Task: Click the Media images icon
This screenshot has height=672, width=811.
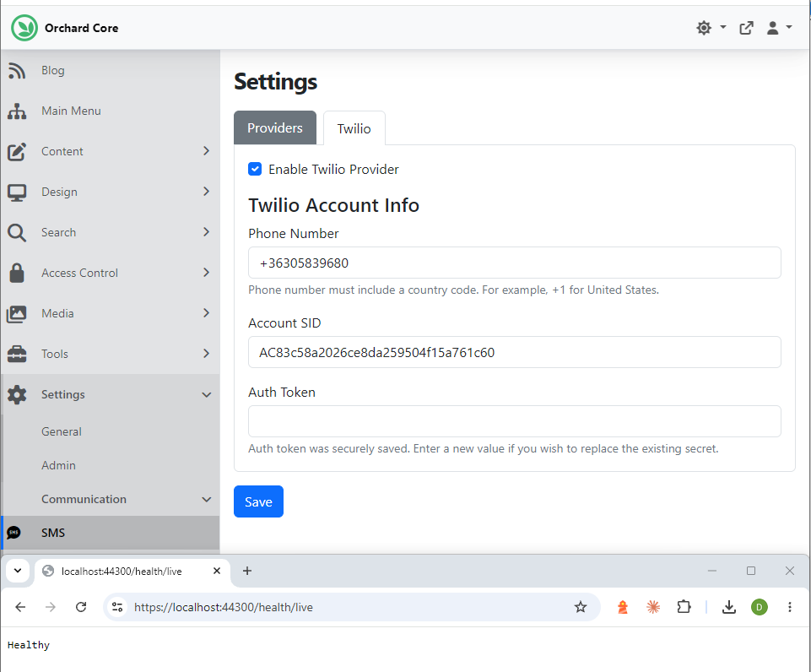Action: (17, 313)
